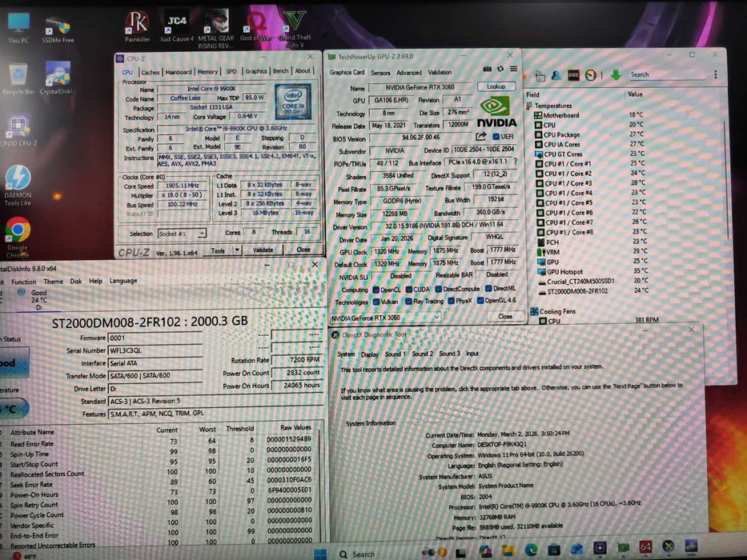Viewport: 747px width, 560px height.
Task: Toggle OpenGL 4.6 checkbox in GPU-Z
Action: coord(480,301)
